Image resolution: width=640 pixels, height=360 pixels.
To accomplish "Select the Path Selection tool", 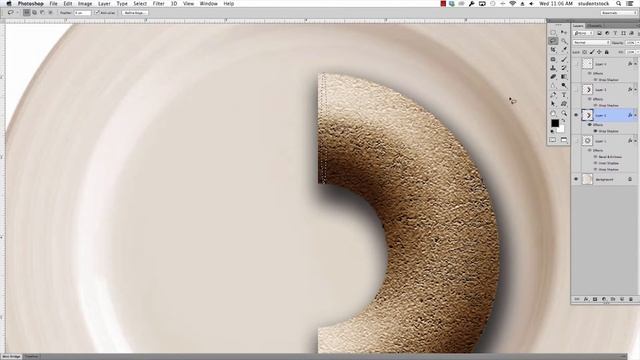I will 553,104.
